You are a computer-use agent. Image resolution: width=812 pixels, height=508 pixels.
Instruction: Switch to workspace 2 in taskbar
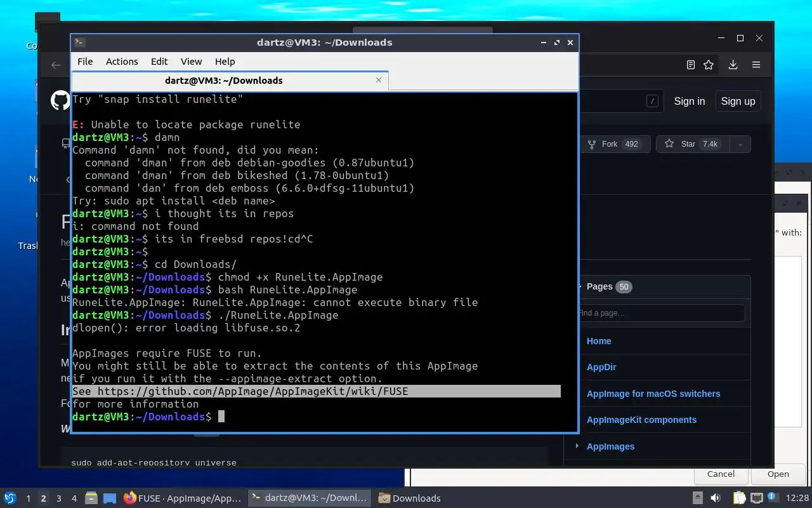43,498
